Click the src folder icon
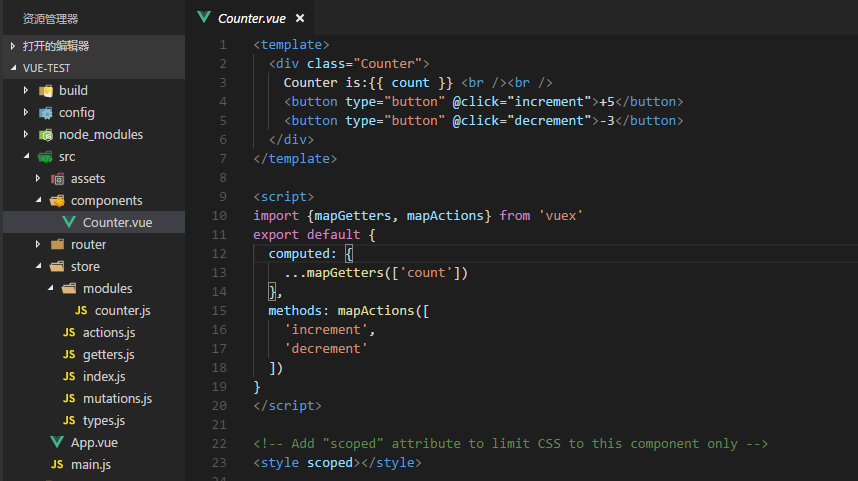The height and width of the screenshot is (481, 858). point(45,157)
